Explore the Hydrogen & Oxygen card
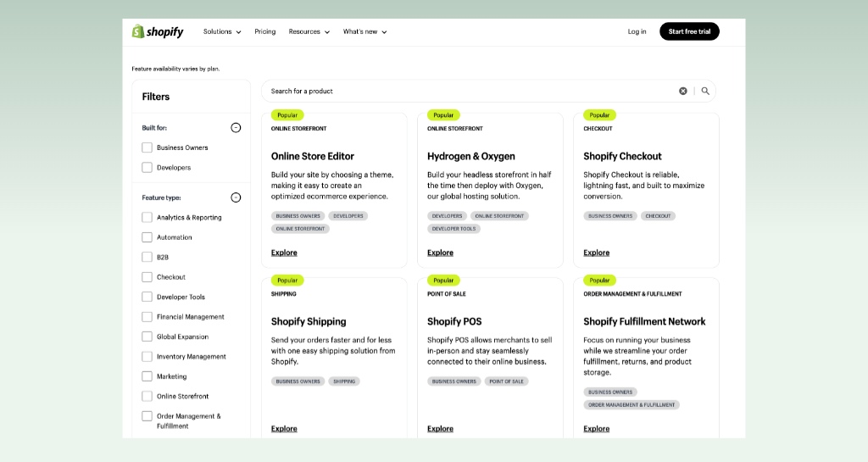The width and height of the screenshot is (868, 462). click(x=440, y=253)
